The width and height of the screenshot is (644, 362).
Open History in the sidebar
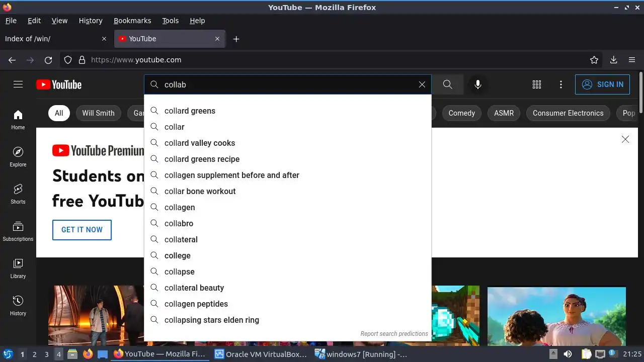coord(18,306)
